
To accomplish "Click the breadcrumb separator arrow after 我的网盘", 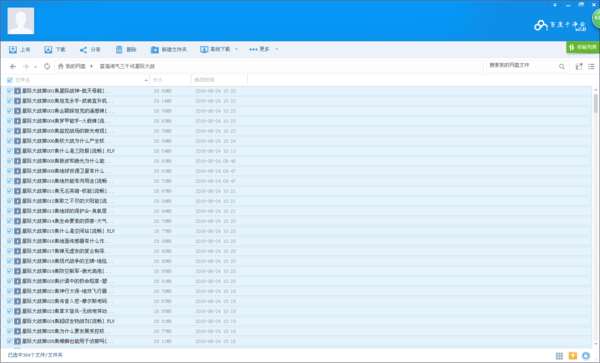I will [91, 66].
